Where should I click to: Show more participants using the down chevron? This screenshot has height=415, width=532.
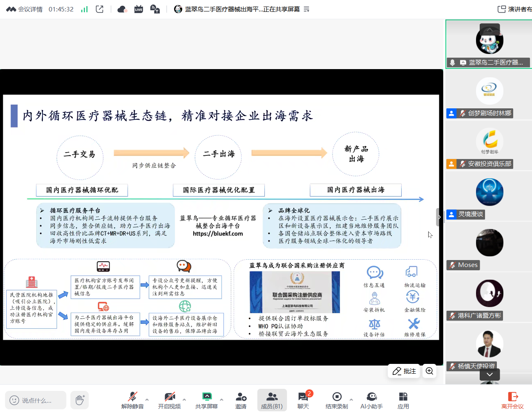(490, 375)
